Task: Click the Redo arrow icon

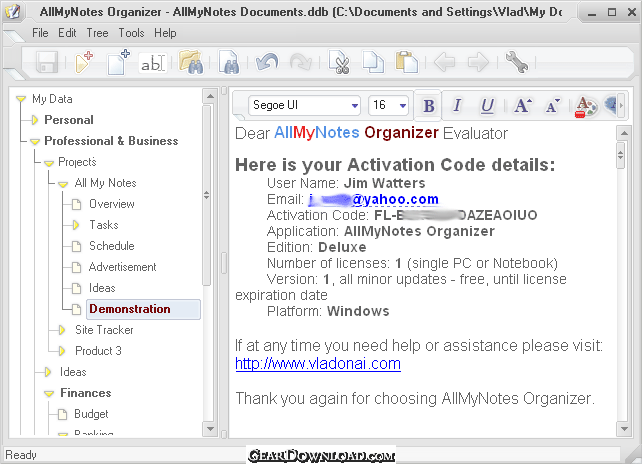Action: 301,63
